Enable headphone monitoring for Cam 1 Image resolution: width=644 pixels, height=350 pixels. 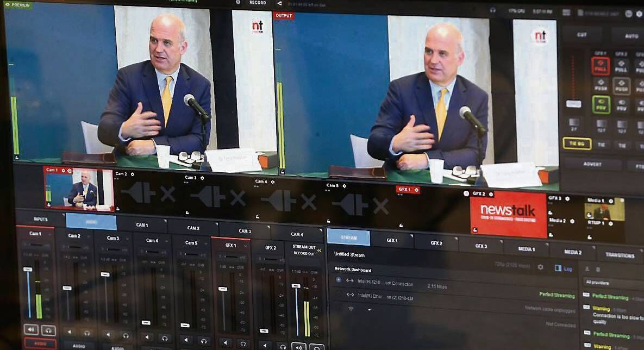click(x=49, y=330)
